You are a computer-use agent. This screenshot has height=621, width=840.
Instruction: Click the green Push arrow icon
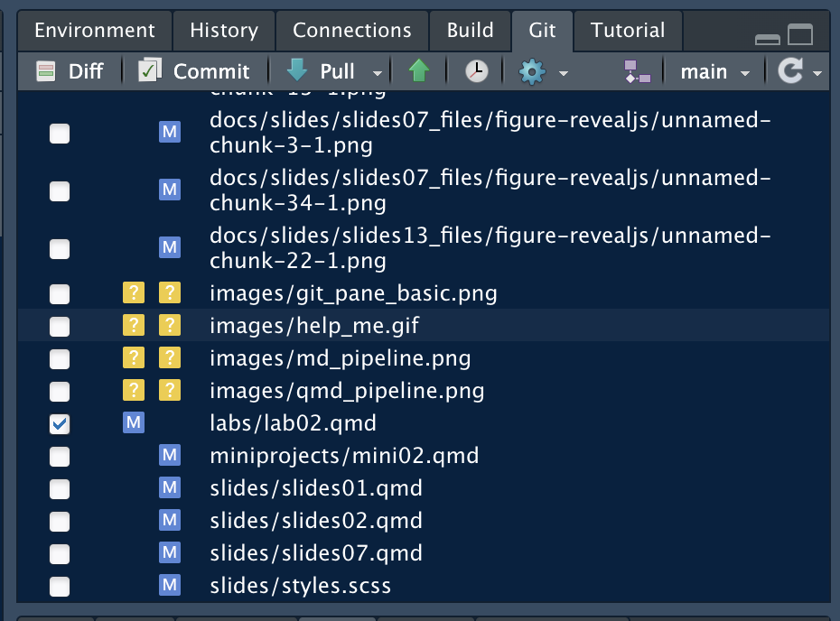point(418,71)
